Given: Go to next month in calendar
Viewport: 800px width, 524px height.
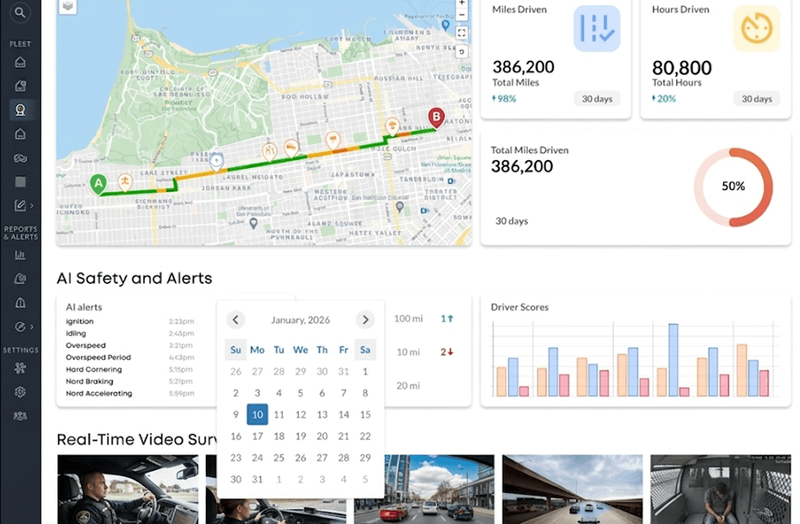Looking at the screenshot, I should point(365,320).
